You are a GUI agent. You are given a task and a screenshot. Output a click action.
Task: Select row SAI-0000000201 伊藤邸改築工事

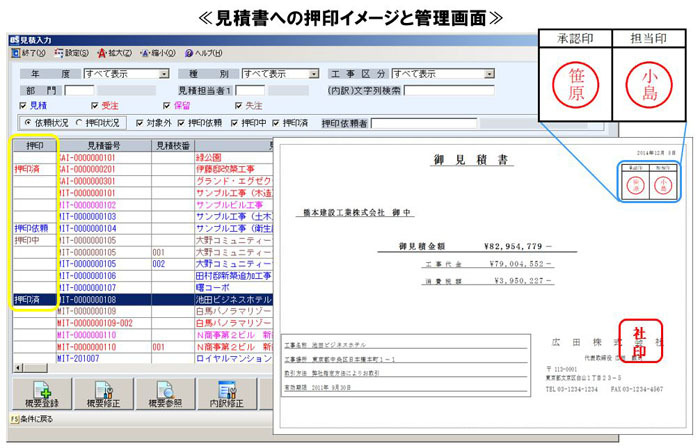click(x=143, y=170)
